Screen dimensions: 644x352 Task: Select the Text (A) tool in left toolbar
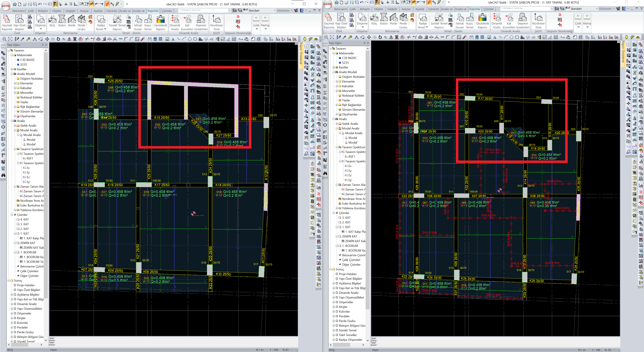point(173,39)
